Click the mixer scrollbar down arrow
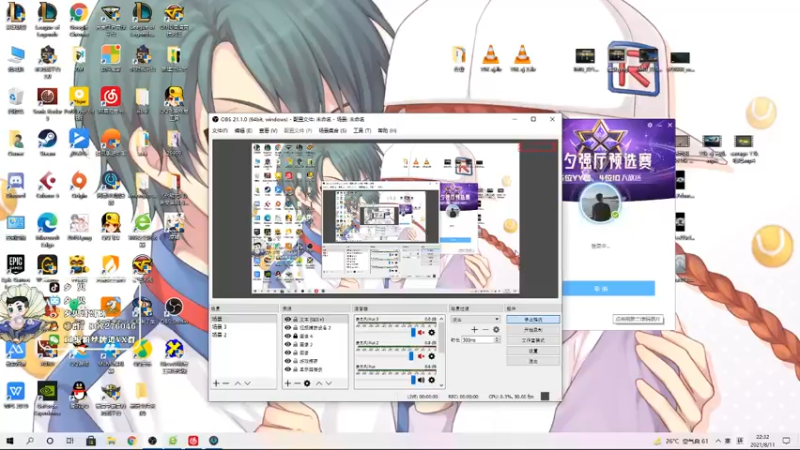The image size is (800, 450). tap(441, 386)
